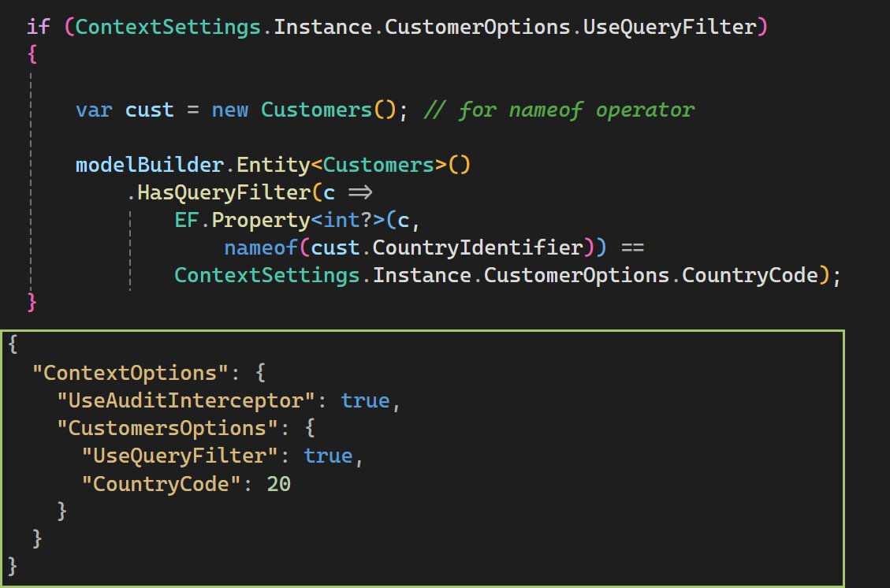Screen dimensions: 890x588
Task: Click the "ContextOptions" JSON key
Action: tap(131, 373)
